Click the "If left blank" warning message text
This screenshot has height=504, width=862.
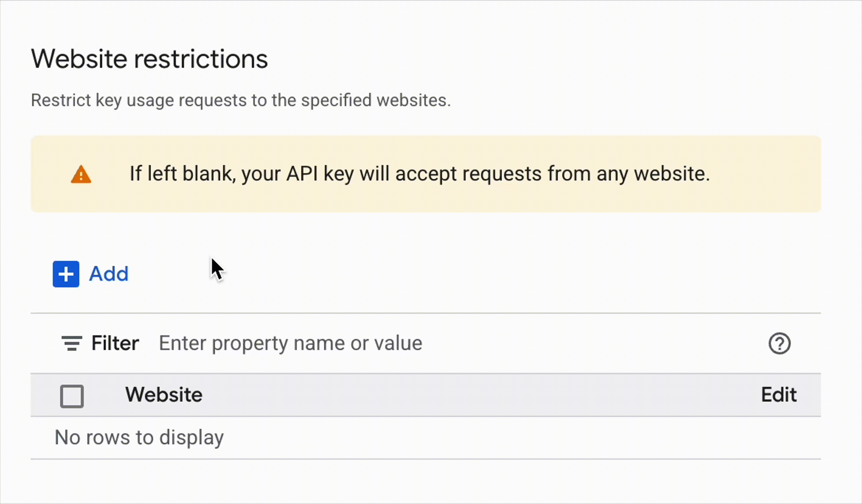click(x=419, y=174)
